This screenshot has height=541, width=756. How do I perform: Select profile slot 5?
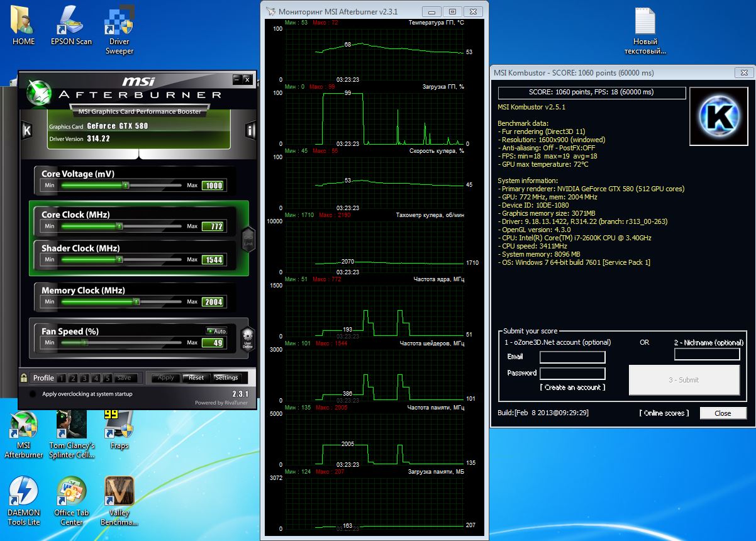click(108, 378)
